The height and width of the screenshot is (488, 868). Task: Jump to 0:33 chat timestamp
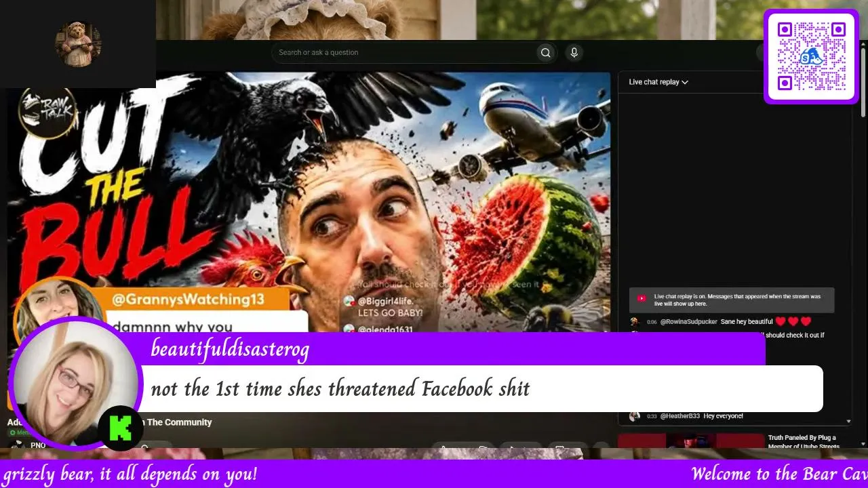tap(652, 416)
